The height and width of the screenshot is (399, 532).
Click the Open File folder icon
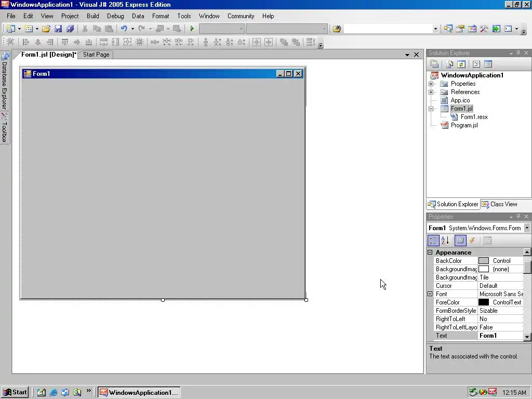tap(46, 29)
